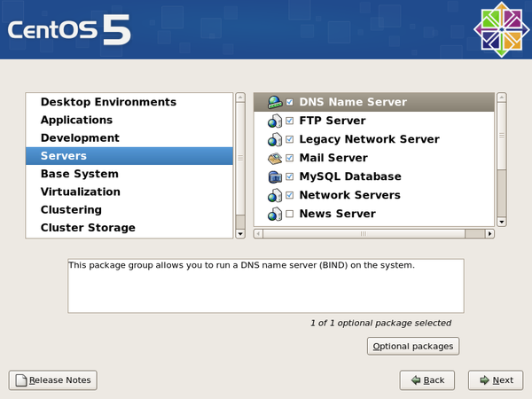This screenshot has width=532, height=399.
Task: Select the Base System category
Action: tap(129, 174)
